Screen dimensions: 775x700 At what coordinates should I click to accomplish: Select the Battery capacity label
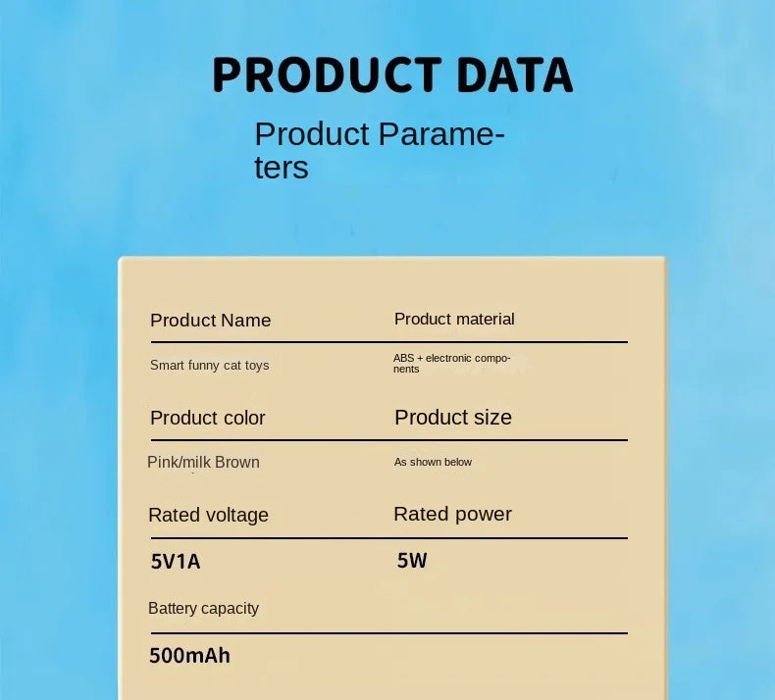tap(203, 608)
